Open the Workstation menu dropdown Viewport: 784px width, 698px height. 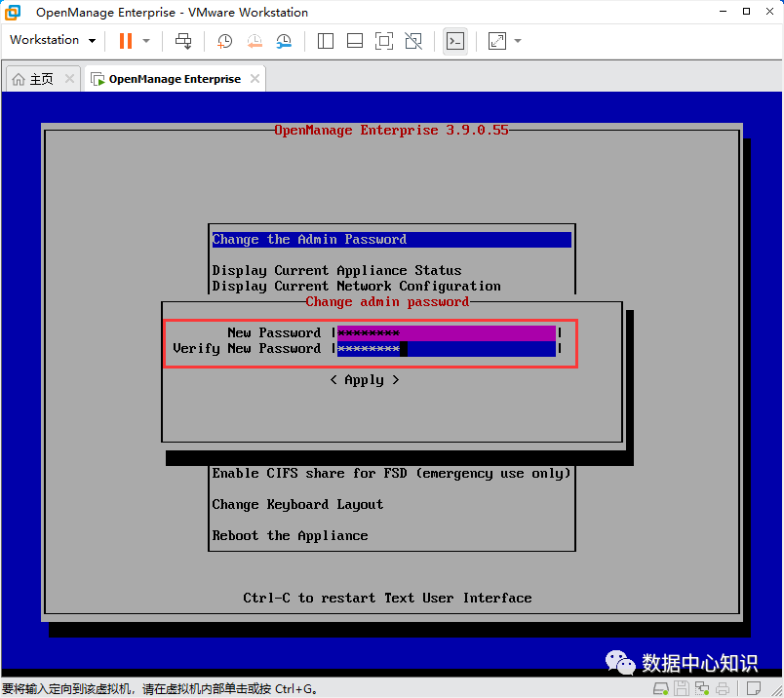(53, 40)
